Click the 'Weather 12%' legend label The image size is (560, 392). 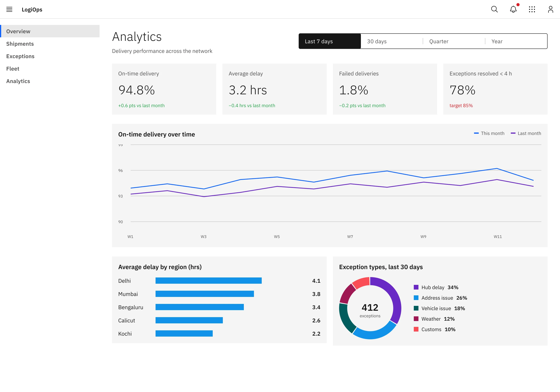point(438,319)
